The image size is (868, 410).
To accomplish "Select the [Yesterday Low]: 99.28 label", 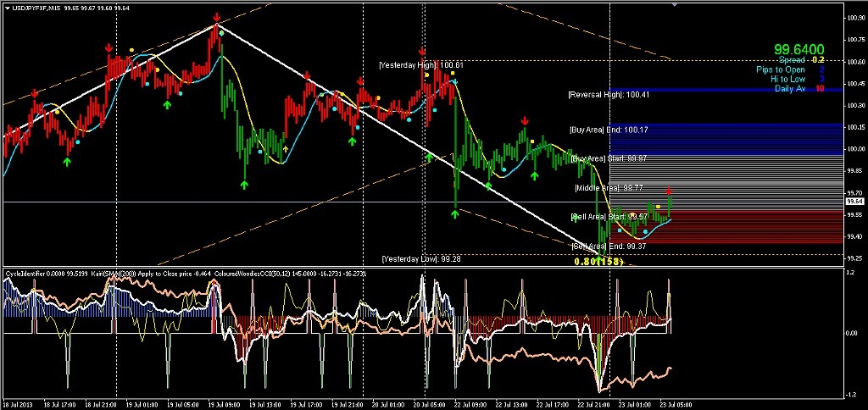I will click(x=421, y=258).
